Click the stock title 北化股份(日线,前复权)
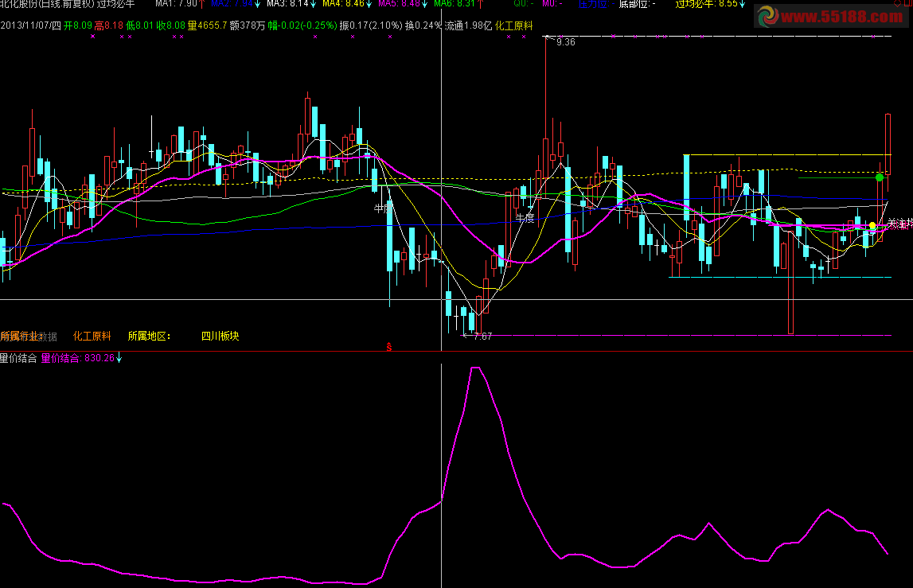The image size is (913, 588). [x=47, y=3]
